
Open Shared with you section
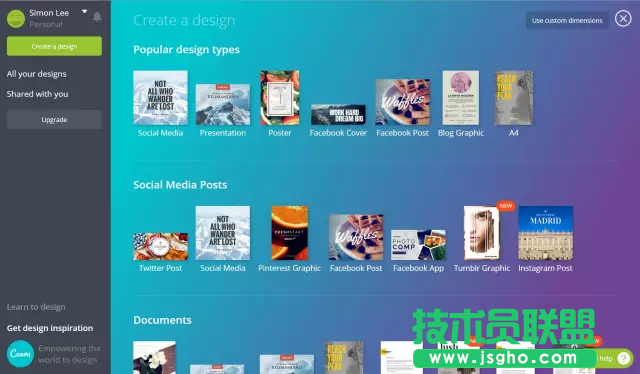[x=38, y=94]
